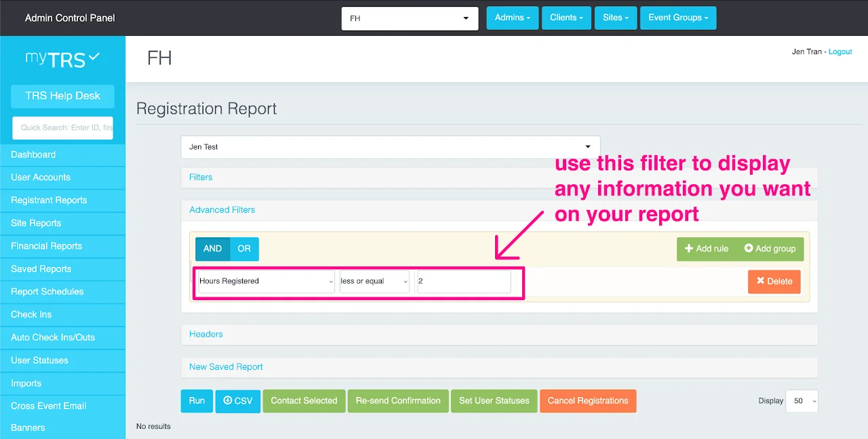Open Financial Reports in the sidebar
This screenshot has width=868, height=439.
[x=62, y=247]
